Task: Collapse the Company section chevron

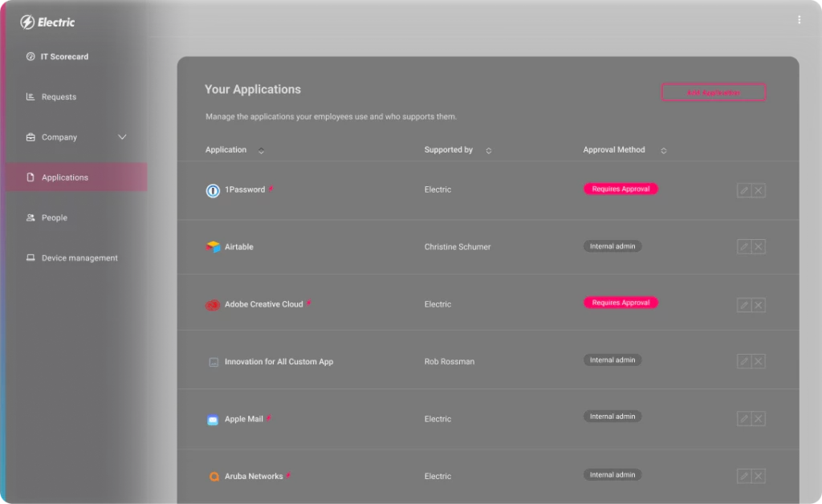Action: pos(122,137)
